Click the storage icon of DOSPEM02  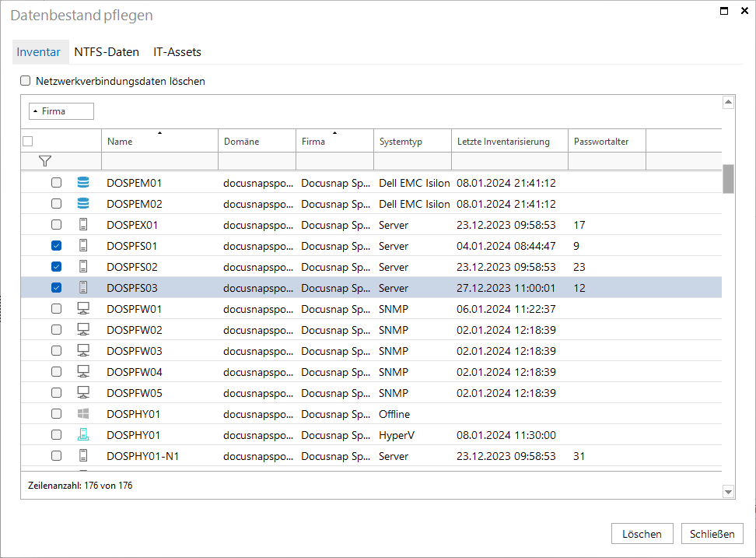pos(83,204)
